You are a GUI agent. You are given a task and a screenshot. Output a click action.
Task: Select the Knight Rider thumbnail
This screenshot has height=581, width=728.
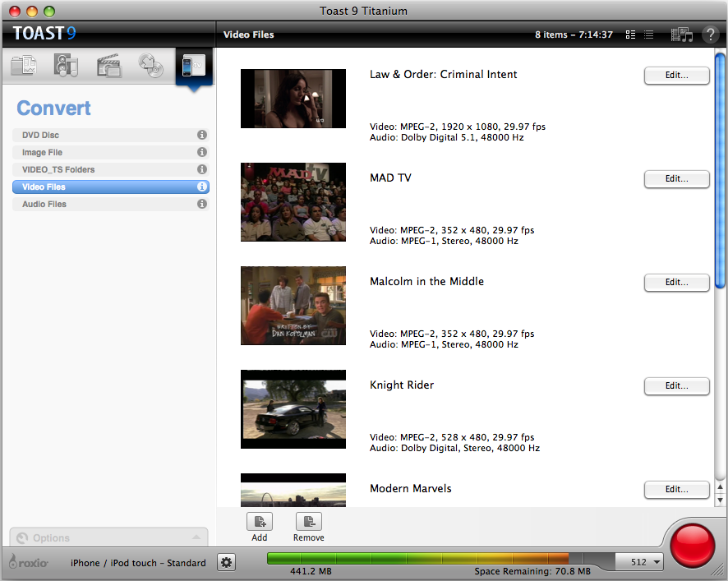(293, 409)
